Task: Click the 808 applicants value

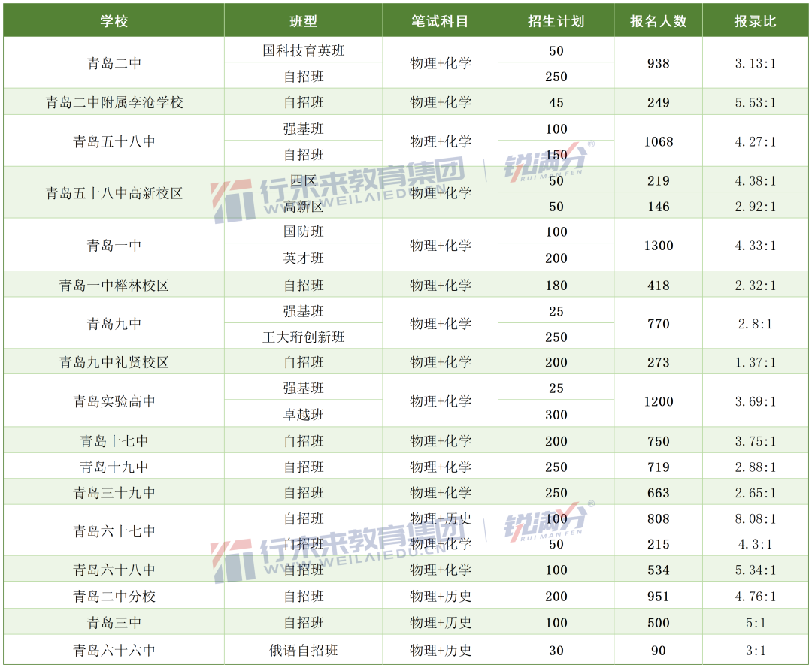Action: [658, 518]
